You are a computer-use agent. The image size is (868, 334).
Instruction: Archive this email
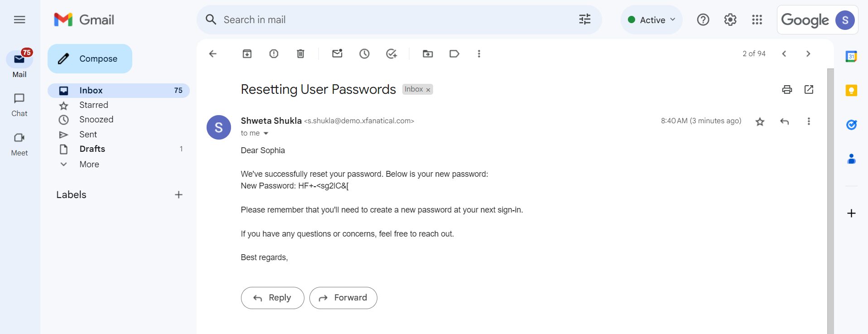(x=247, y=53)
